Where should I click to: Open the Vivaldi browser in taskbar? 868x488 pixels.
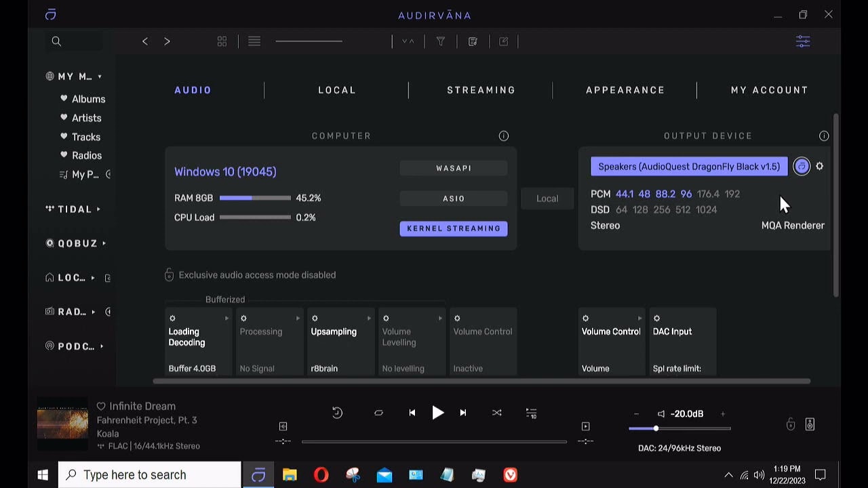pyautogui.click(x=511, y=475)
